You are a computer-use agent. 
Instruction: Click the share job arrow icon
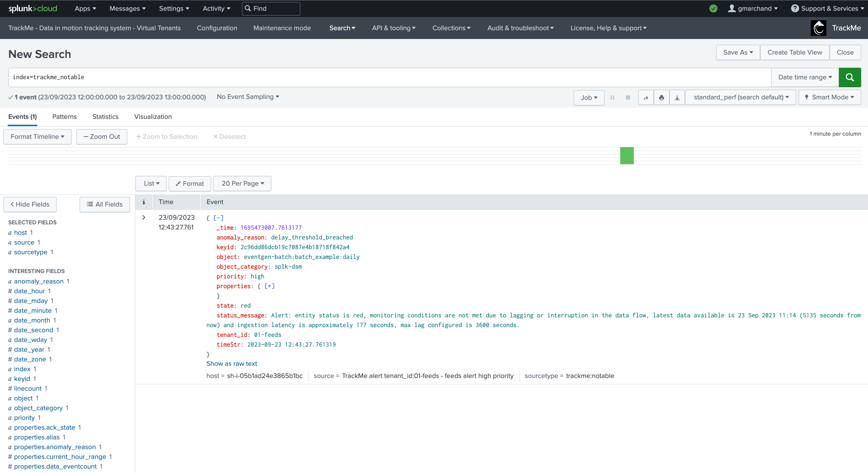(x=646, y=97)
